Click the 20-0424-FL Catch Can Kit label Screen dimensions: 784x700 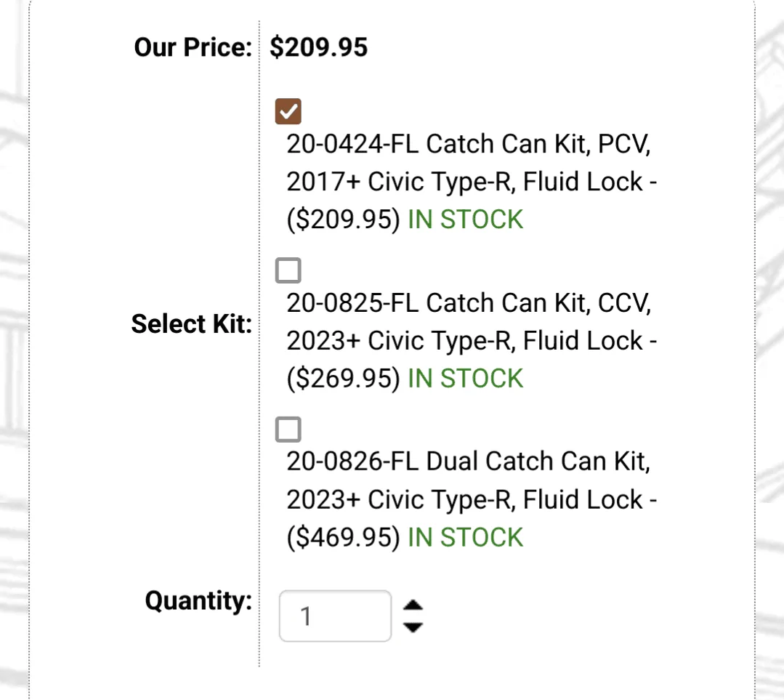pos(467,144)
